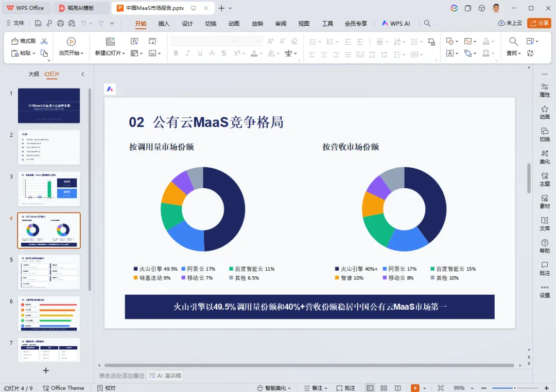Switch to slide sorter view
Screen dimensions: 556x392
[384, 388]
